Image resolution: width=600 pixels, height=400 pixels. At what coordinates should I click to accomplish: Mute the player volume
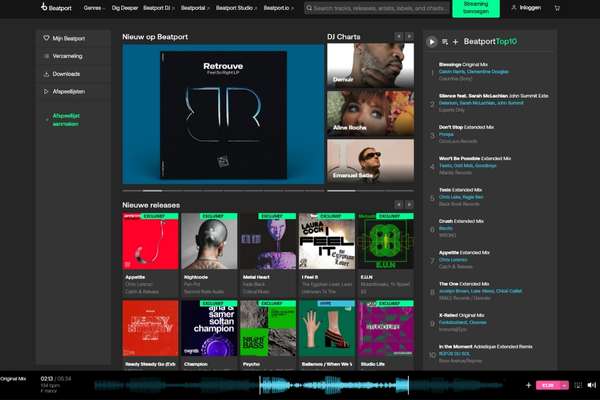[592, 385]
